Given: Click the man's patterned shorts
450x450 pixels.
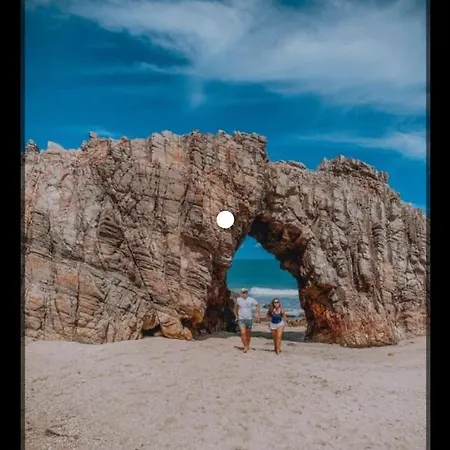Looking at the screenshot, I should pyautogui.click(x=246, y=324).
